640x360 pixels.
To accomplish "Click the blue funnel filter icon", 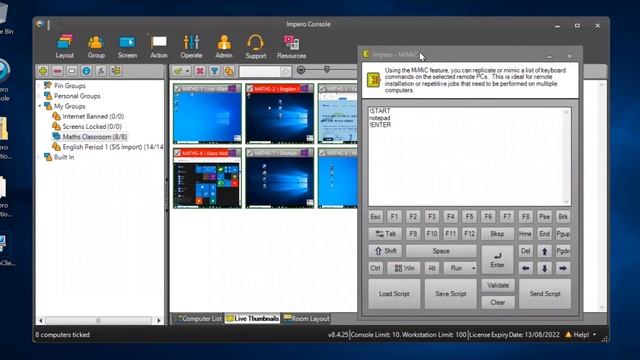I will click(215, 71).
